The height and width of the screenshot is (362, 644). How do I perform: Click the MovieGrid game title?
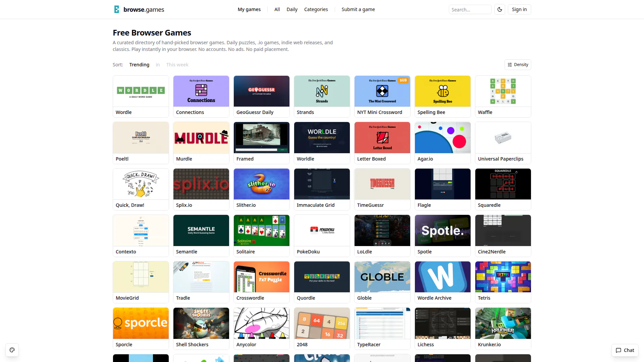(127, 298)
